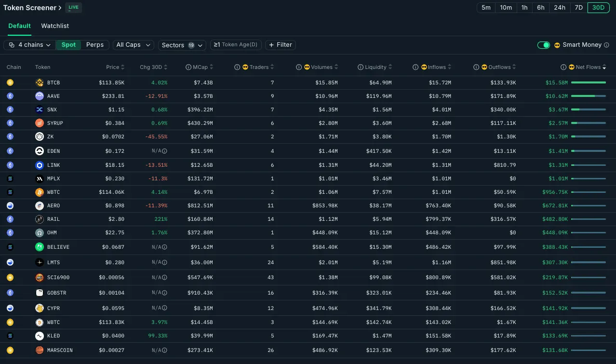Switch to the Watchlist tab

(x=55, y=26)
